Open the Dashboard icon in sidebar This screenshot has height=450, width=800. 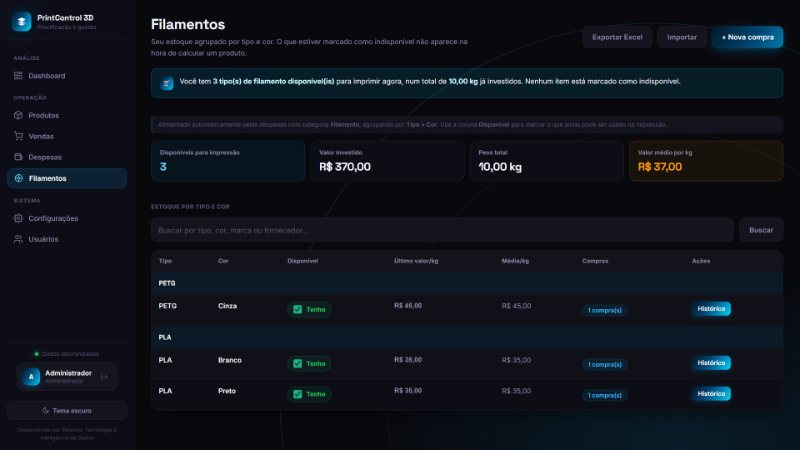[18, 76]
